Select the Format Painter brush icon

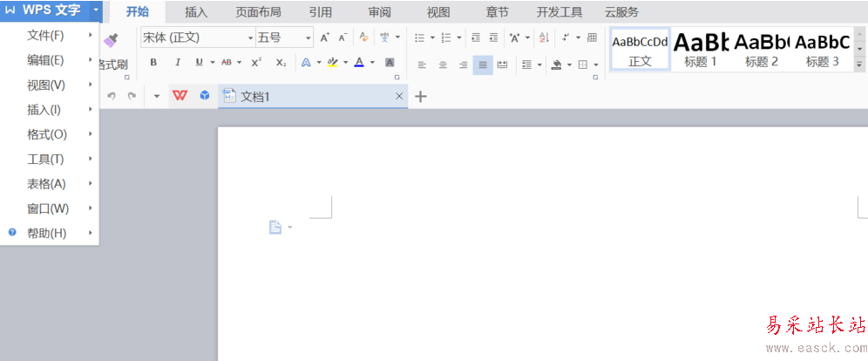coord(111,40)
